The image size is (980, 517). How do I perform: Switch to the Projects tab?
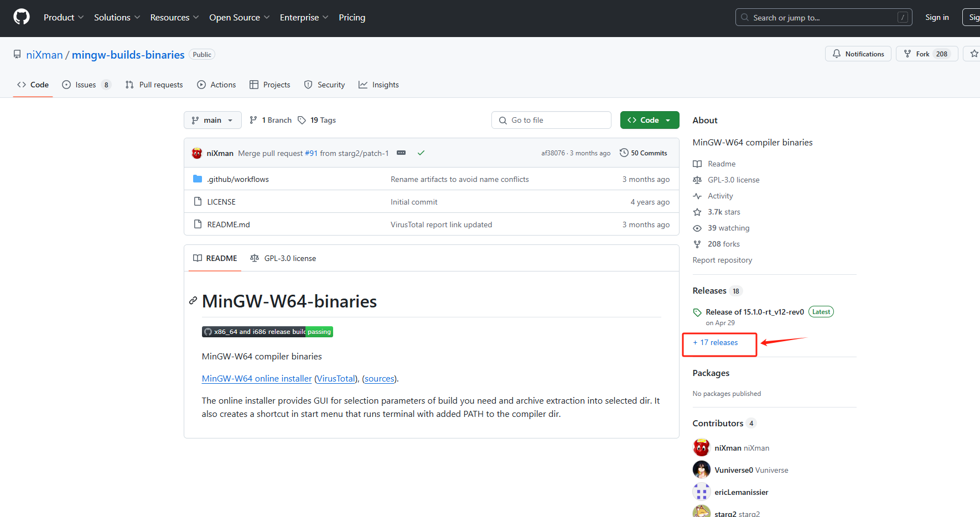tap(269, 85)
